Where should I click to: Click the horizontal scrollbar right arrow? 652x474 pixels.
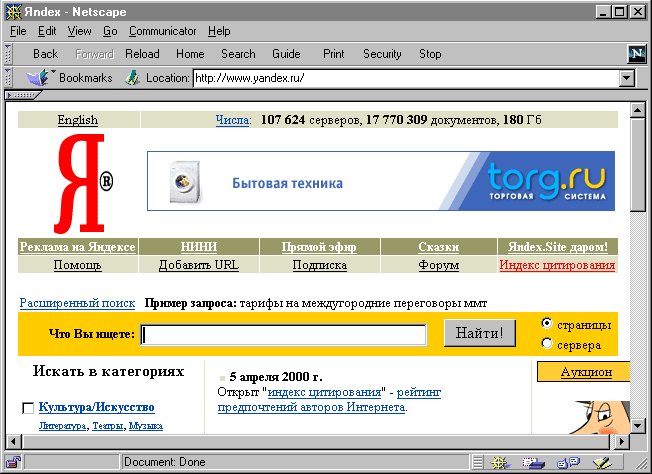pos(622,441)
